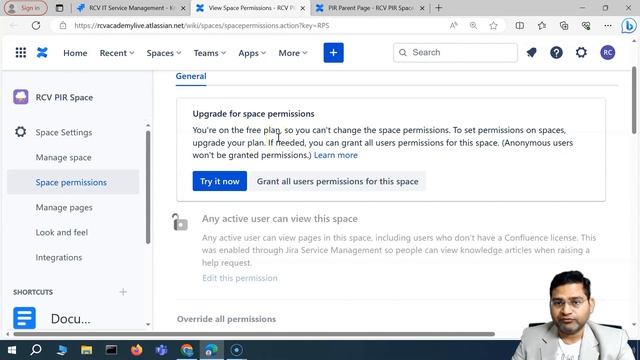The height and width of the screenshot is (360, 640).
Task: Open Windows taskbar search
Action: pos(36,350)
